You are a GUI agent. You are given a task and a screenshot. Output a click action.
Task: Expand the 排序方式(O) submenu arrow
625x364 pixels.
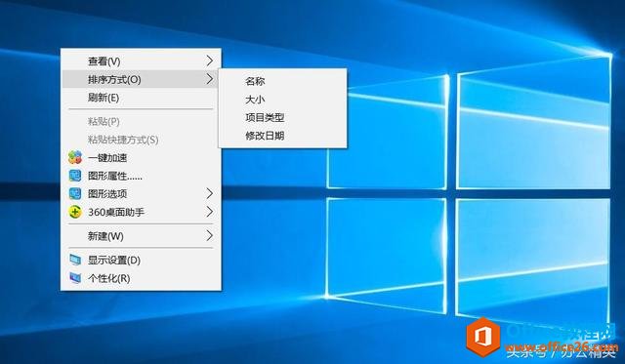point(210,79)
